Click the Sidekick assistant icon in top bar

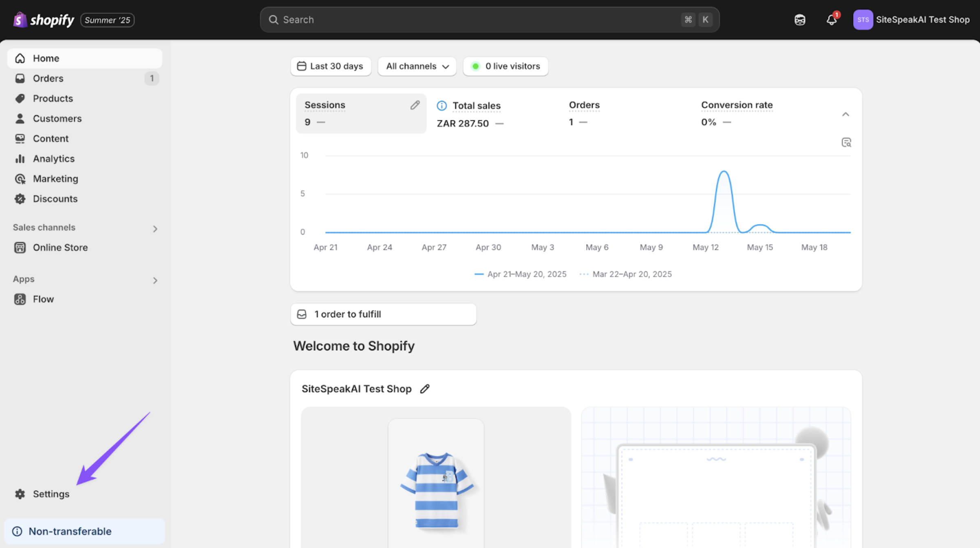pos(800,20)
